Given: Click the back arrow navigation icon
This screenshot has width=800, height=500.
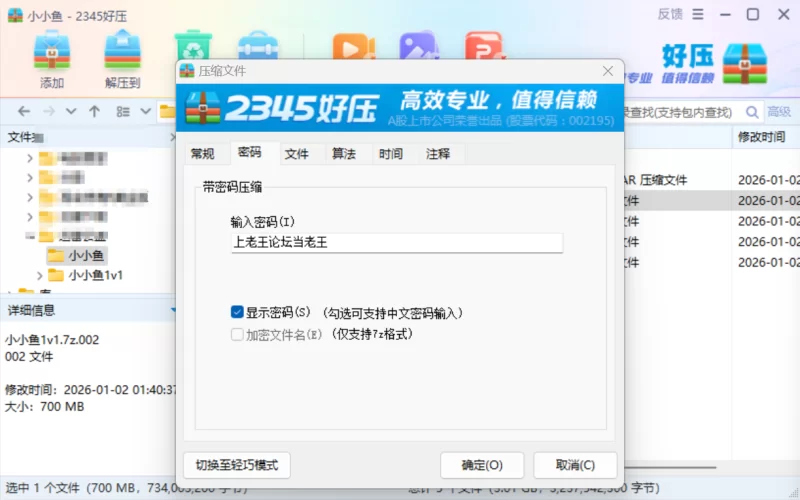Looking at the screenshot, I should click(23, 111).
